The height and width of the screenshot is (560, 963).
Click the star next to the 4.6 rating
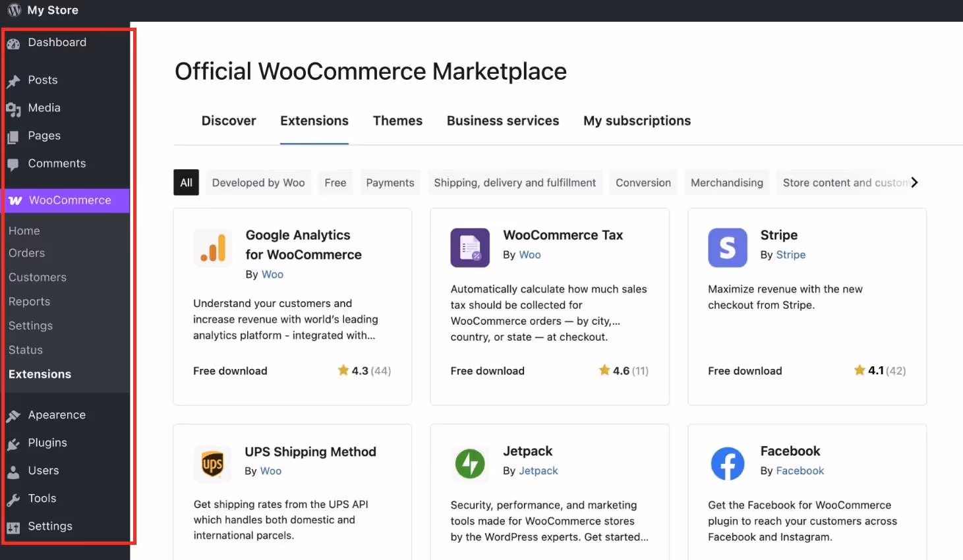coord(604,370)
